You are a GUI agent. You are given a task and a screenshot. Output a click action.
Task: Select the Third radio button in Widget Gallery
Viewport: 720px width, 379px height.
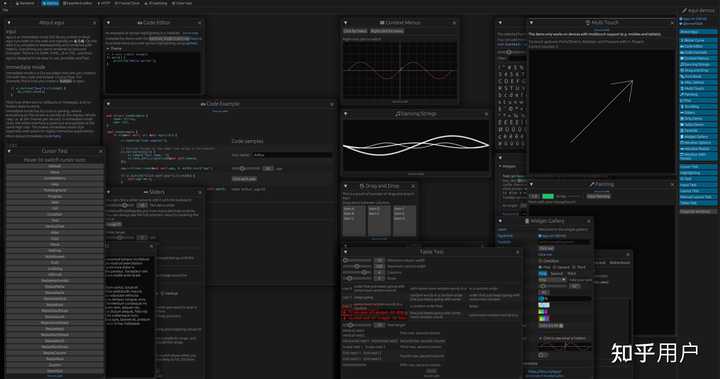pyautogui.click(x=579, y=267)
